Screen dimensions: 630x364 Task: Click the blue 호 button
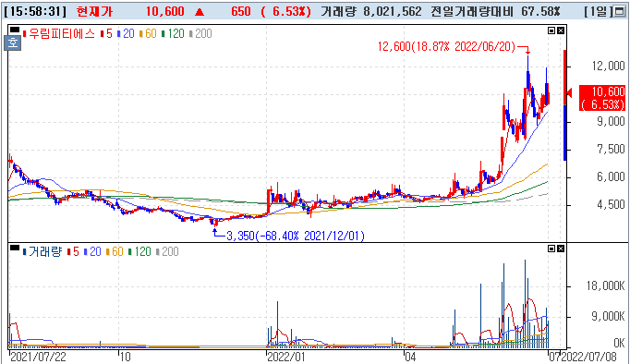point(12,42)
